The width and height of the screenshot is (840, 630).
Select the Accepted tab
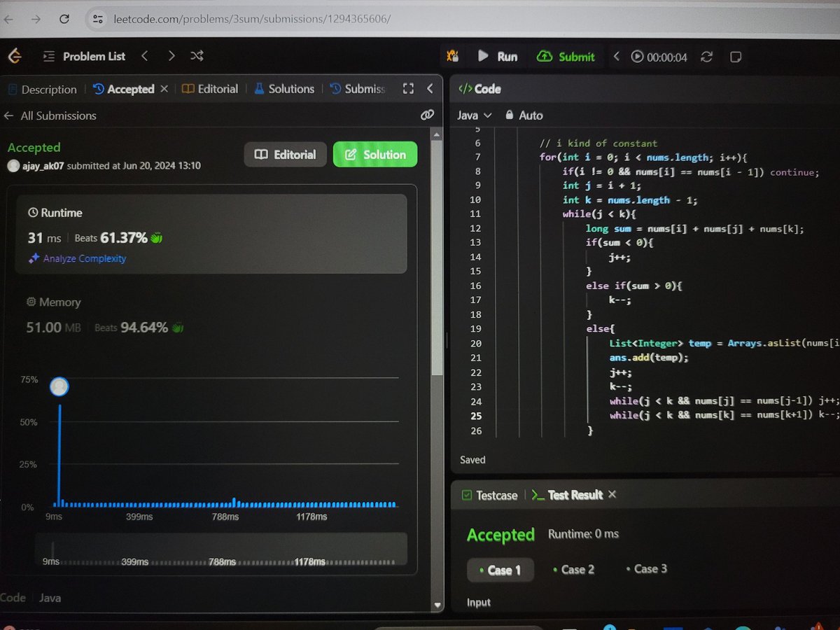tap(123, 89)
